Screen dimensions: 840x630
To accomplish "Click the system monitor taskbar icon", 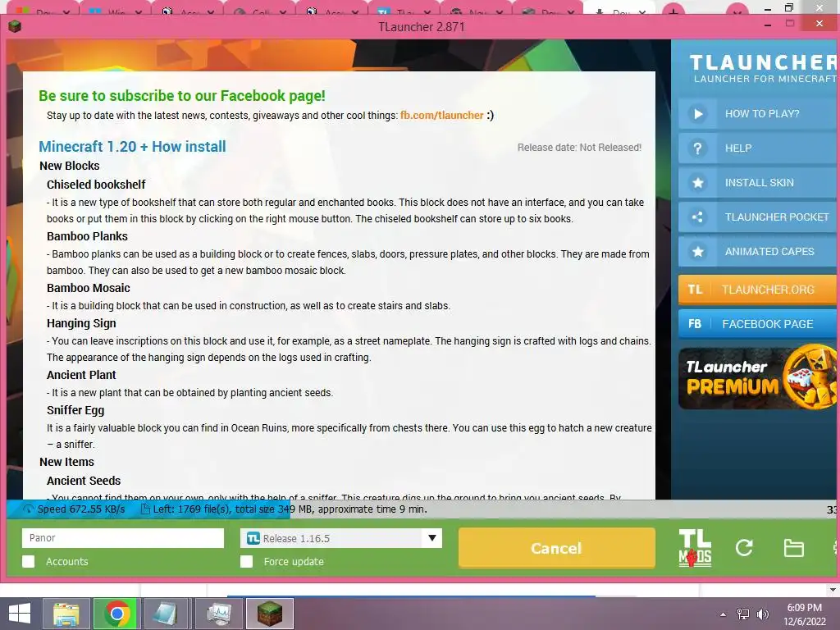I will tap(218, 614).
